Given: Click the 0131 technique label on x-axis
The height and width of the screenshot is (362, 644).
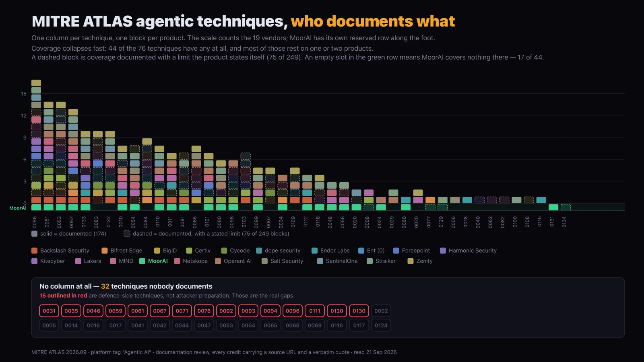Looking at the screenshot, I should (552, 222).
